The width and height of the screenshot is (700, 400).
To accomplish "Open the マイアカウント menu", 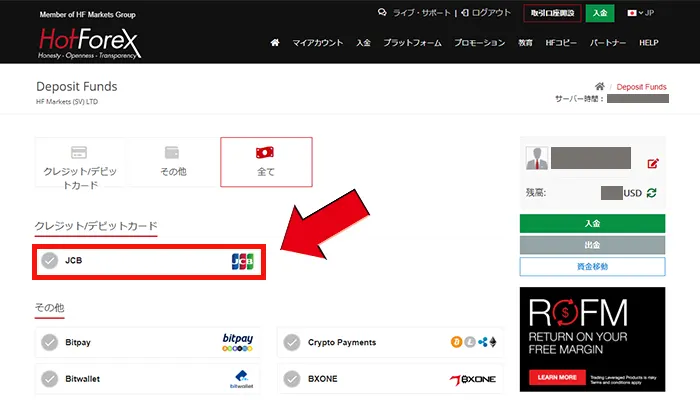I will (318, 43).
